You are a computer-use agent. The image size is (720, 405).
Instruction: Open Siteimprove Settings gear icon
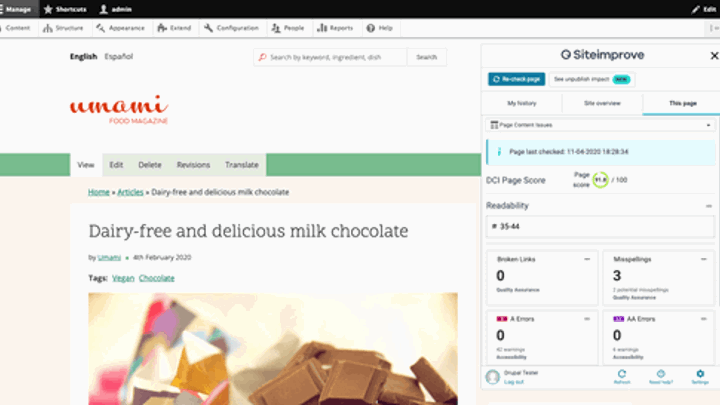point(700,374)
